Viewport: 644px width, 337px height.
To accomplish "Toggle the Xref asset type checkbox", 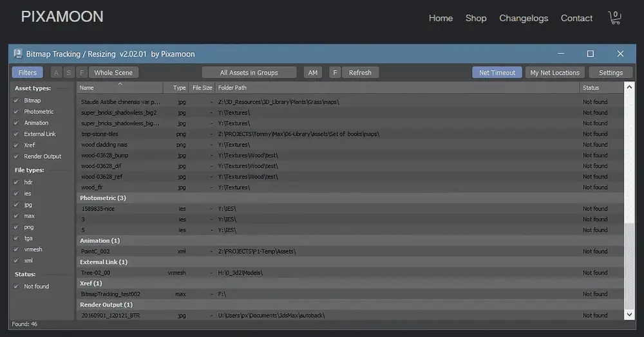I will [16, 145].
